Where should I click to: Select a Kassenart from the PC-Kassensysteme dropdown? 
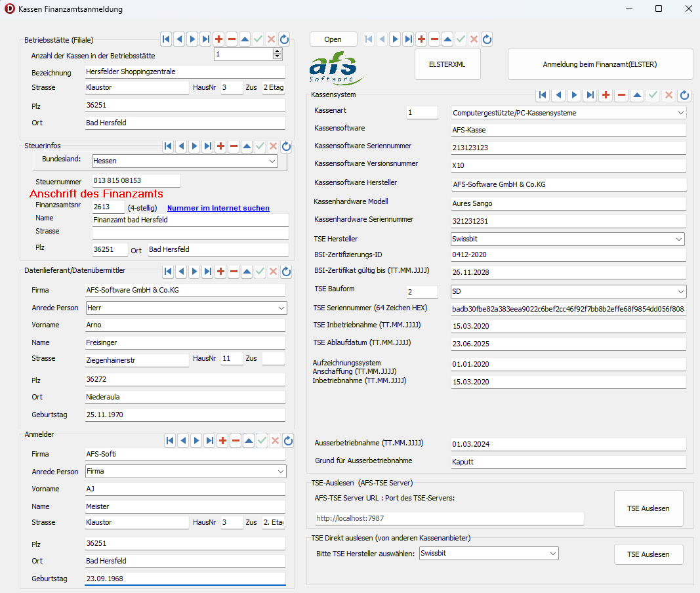tap(682, 112)
